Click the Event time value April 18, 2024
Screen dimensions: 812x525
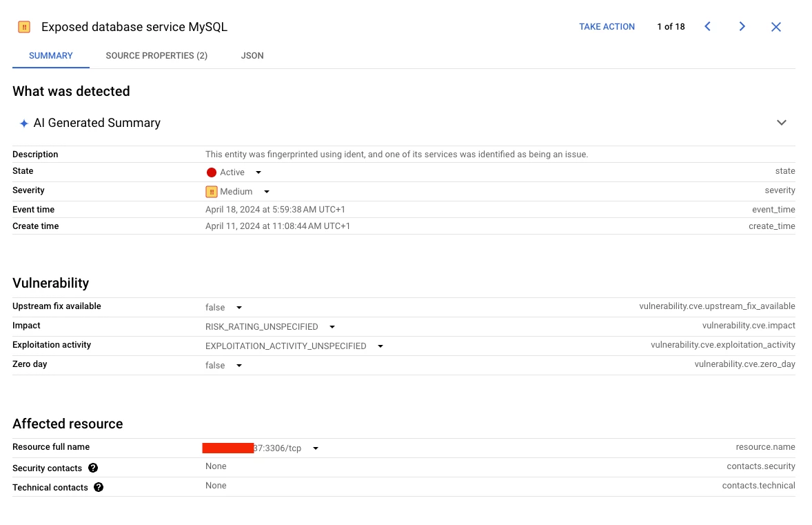point(275,209)
